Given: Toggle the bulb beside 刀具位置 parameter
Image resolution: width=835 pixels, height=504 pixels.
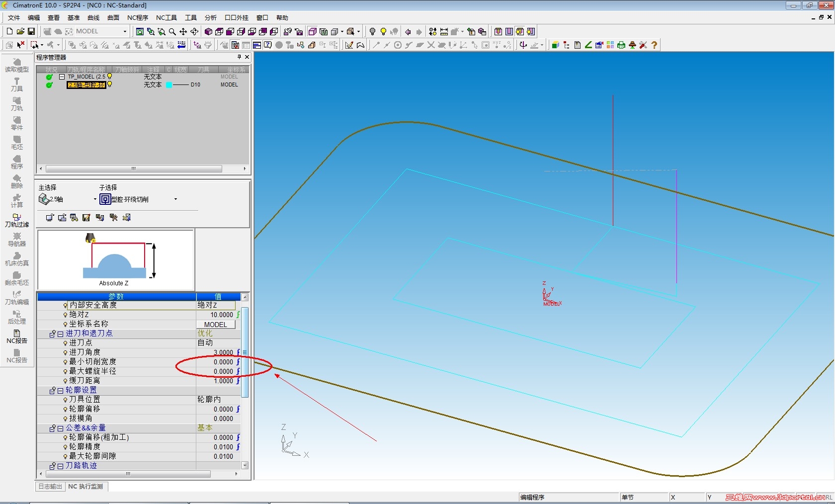Looking at the screenshot, I should (65, 400).
